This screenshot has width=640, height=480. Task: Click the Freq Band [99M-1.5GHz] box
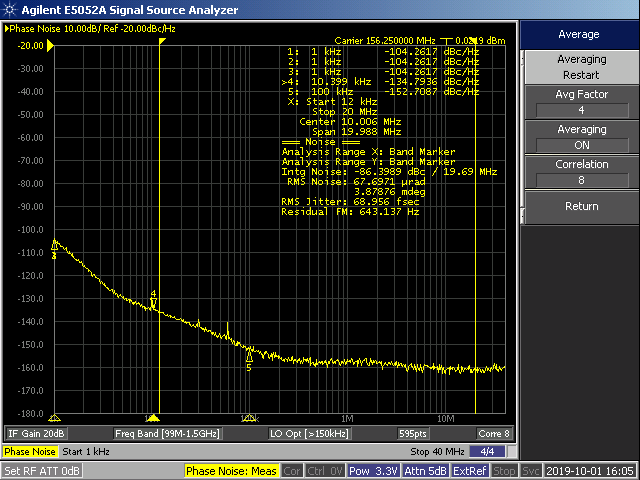click(167, 433)
